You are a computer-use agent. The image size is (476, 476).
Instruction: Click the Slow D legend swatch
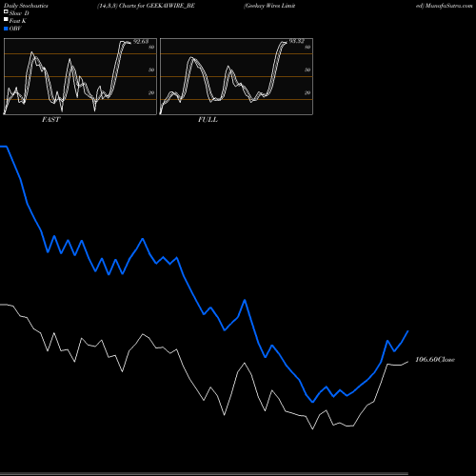pyautogui.click(x=6, y=12)
